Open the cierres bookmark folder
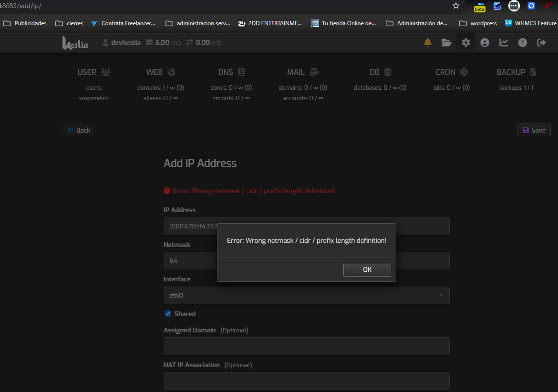This screenshot has height=392, width=558. tap(70, 23)
